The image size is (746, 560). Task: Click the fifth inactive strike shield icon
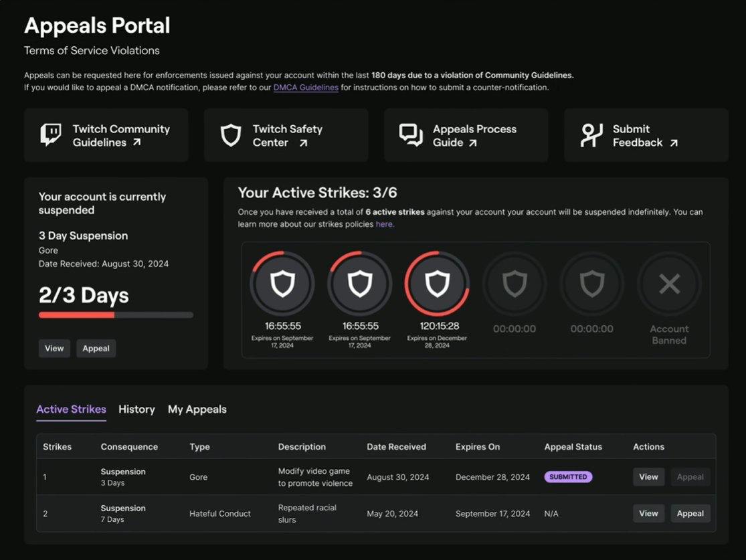click(x=591, y=284)
